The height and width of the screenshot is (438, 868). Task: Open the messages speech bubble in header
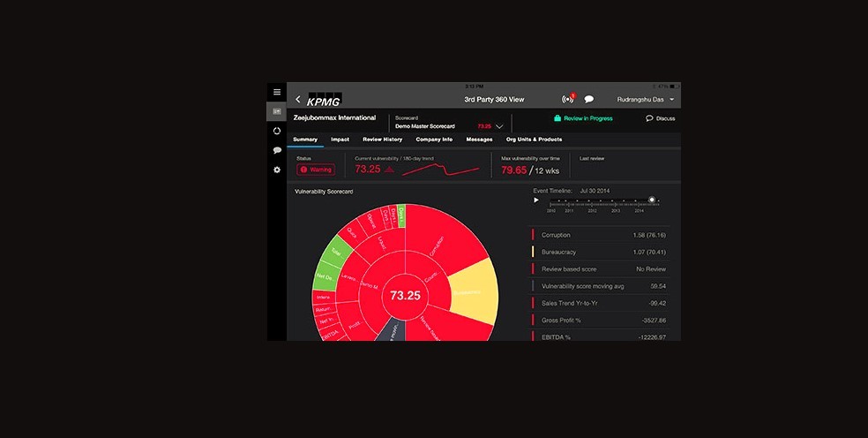588,100
